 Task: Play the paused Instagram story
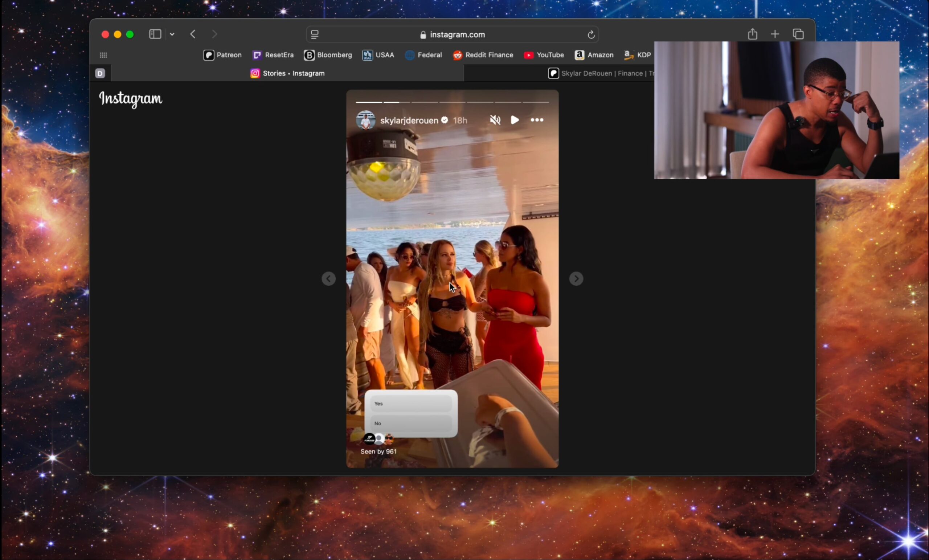(515, 120)
